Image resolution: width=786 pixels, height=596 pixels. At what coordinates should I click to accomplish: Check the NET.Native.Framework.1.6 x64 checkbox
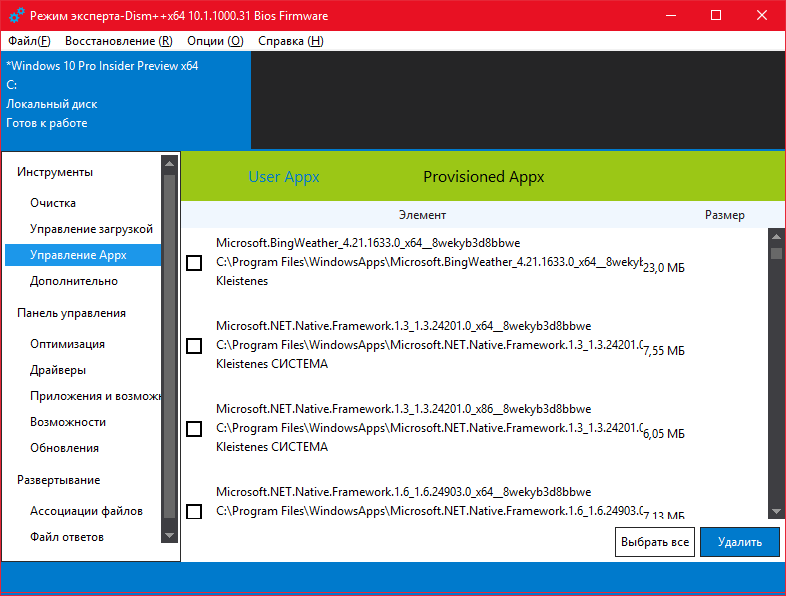click(194, 512)
